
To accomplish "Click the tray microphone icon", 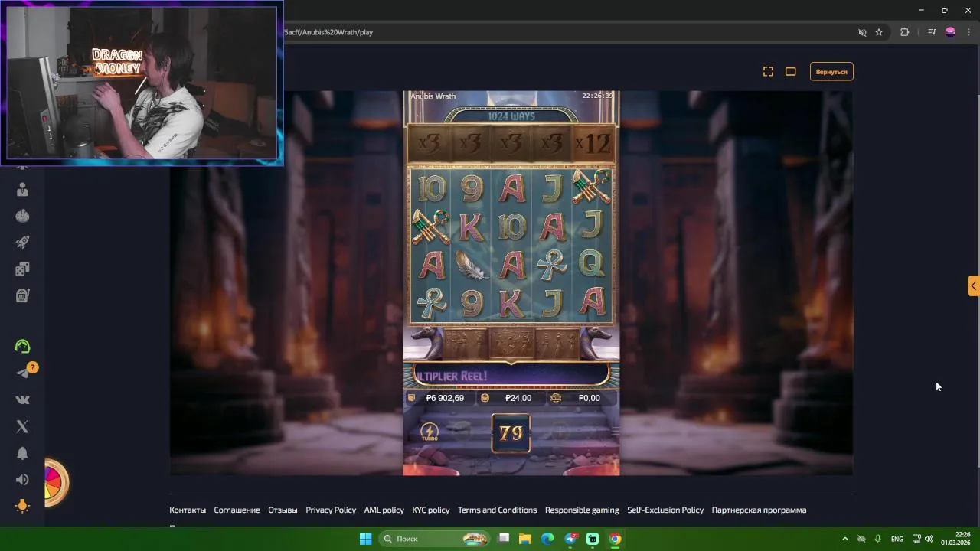I will point(877,539).
